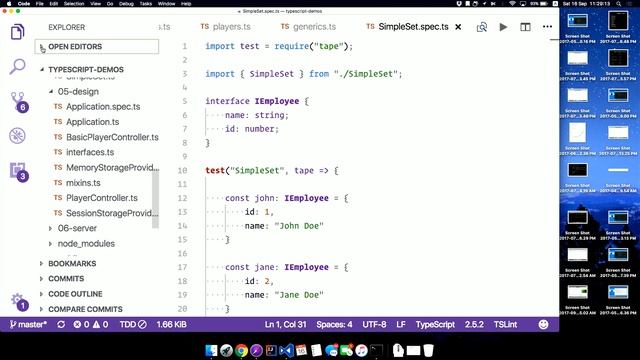Open the Trash in the dock
This screenshot has width=640, height=360.
428,350
